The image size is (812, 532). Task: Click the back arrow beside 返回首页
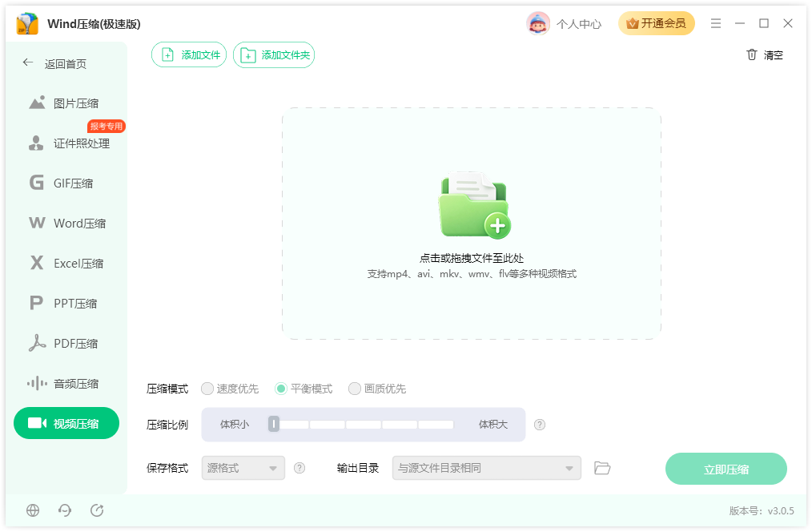click(x=28, y=62)
